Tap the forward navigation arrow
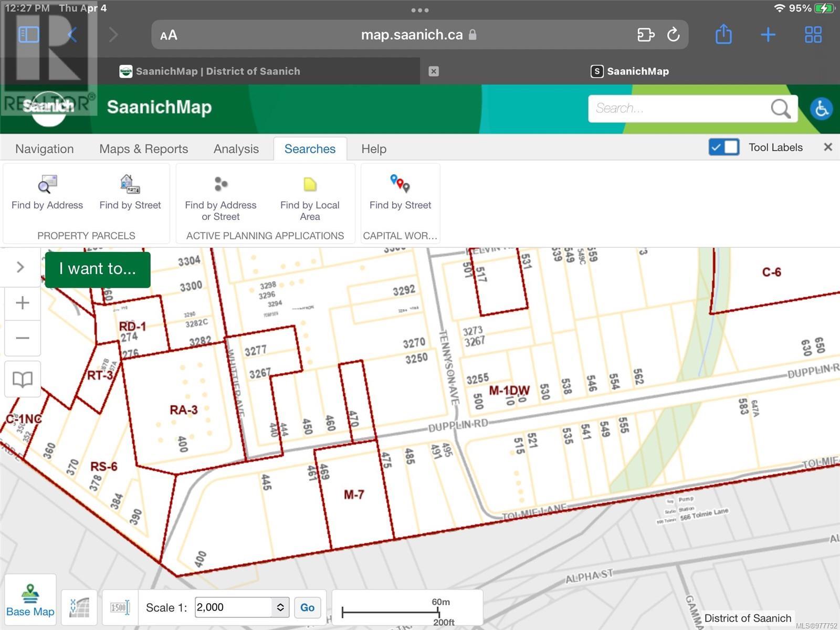Viewport: 840px width, 630px height. point(113,35)
